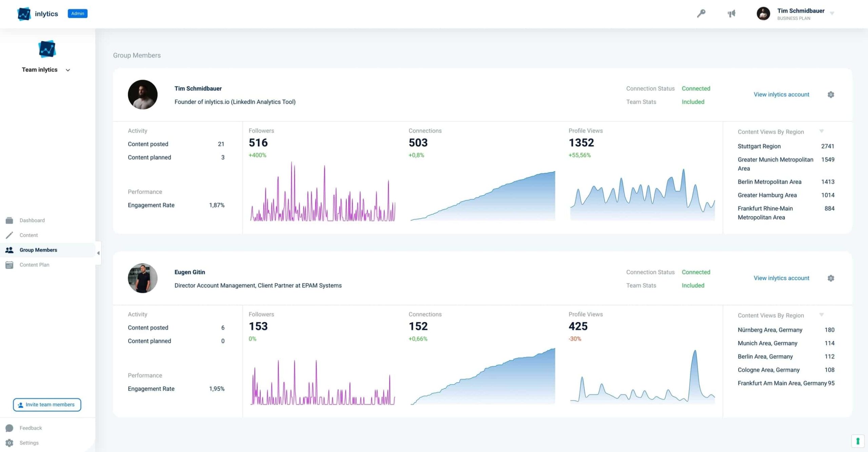868x452 pixels.
Task: Collapse the sidebar with arrow handle
Action: click(x=98, y=253)
